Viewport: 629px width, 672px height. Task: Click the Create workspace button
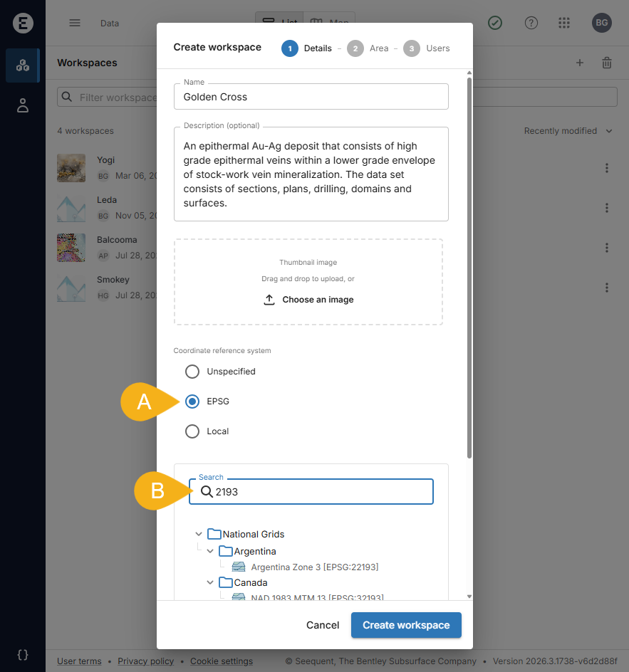(406, 625)
